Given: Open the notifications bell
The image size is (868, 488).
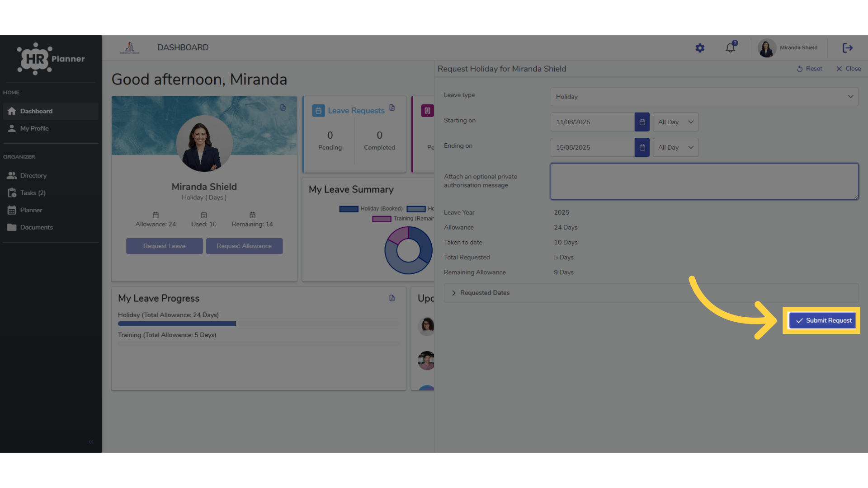Looking at the screenshot, I should click(731, 47).
